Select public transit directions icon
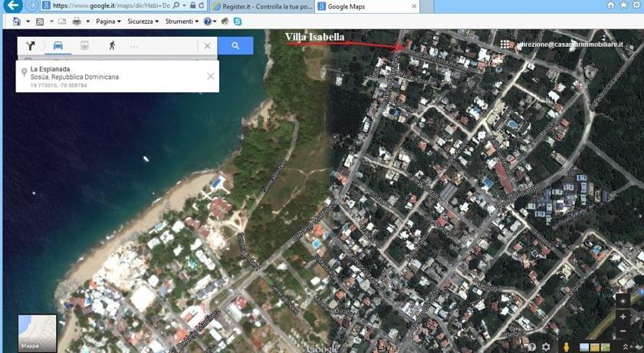Screen dimensions: 644x353 [x=84, y=46]
